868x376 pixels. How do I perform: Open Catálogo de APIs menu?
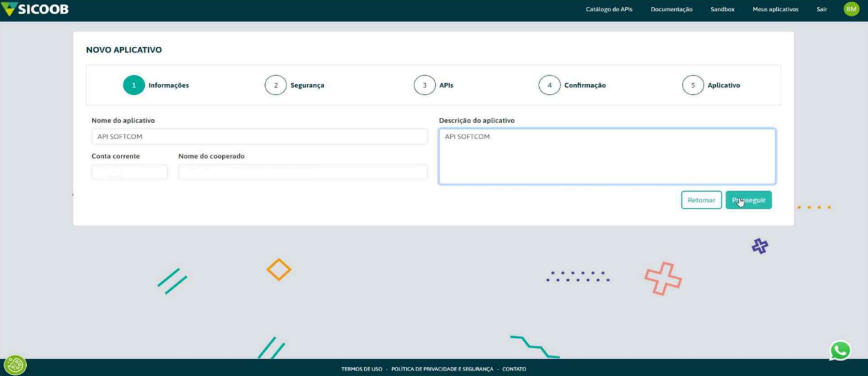coord(609,10)
